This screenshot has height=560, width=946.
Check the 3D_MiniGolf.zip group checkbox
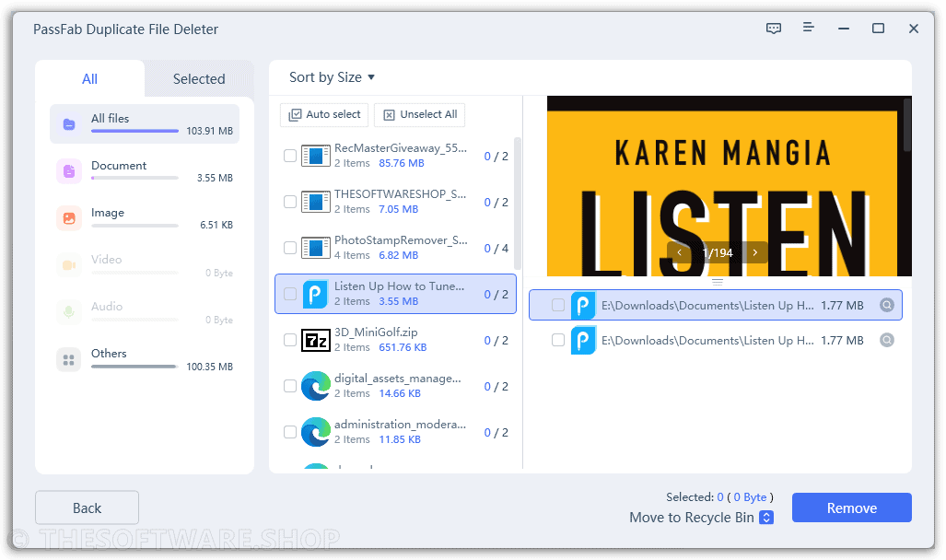pyautogui.click(x=290, y=341)
